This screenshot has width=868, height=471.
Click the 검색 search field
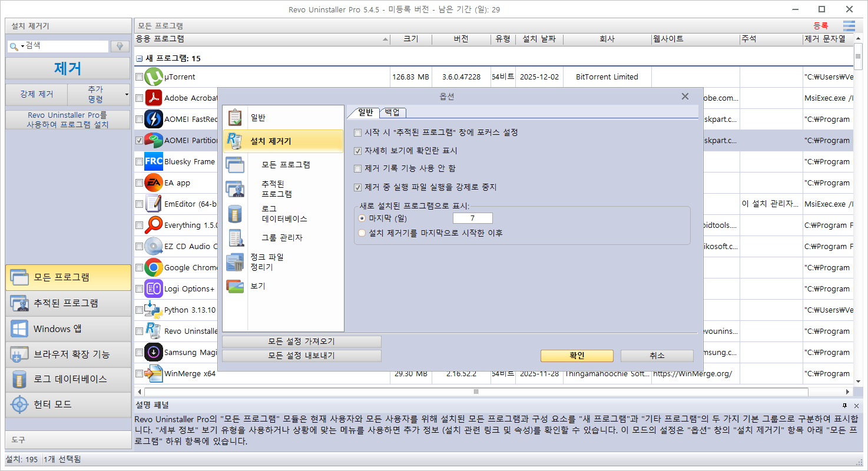pos(66,46)
